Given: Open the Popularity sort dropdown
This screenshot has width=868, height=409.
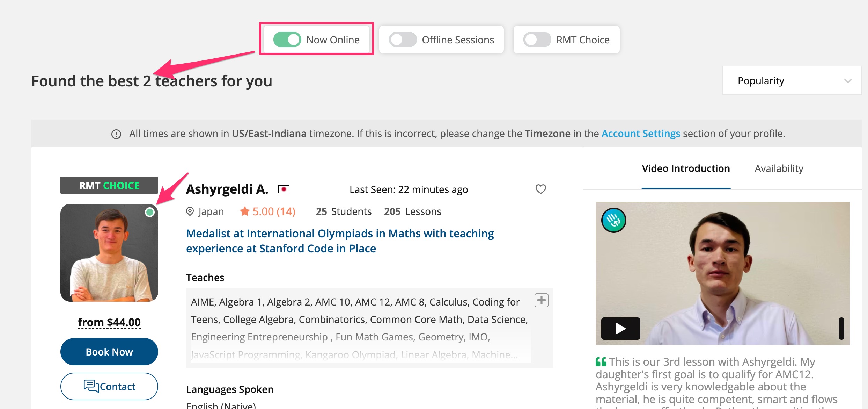Looking at the screenshot, I should pyautogui.click(x=792, y=81).
